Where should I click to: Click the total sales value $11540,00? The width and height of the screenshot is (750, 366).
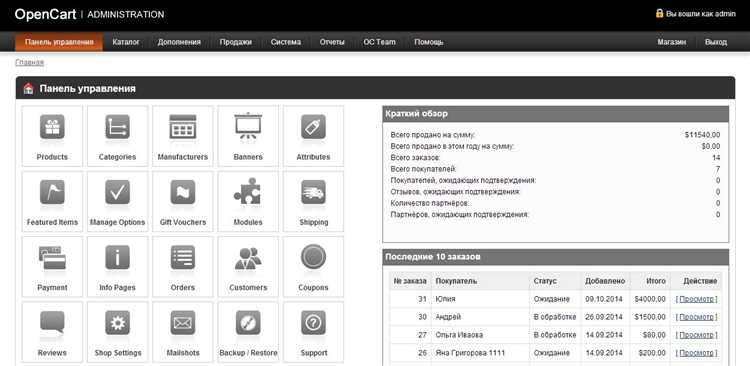702,135
